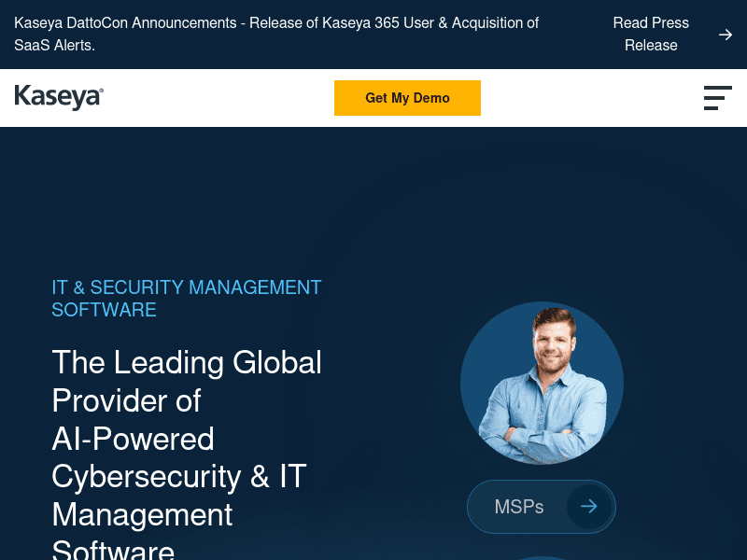Screen dimensions: 747x560
Task: Click the word 'SOFTWARE' in blue subtitle
Action: pyautogui.click(x=104, y=310)
